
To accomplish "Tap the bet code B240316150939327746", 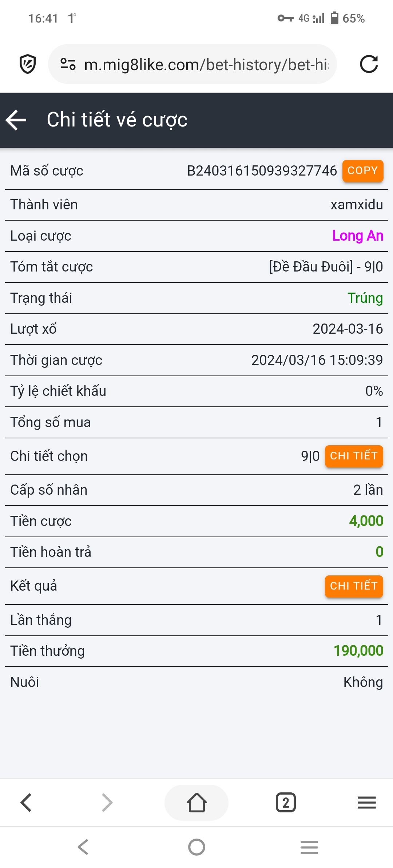I will coord(262,171).
